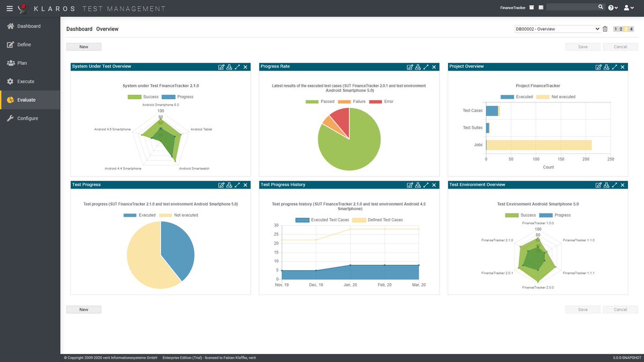The image size is (644, 362).
Task: Go to Dashboard in sidebar
Action: click(30, 26)
